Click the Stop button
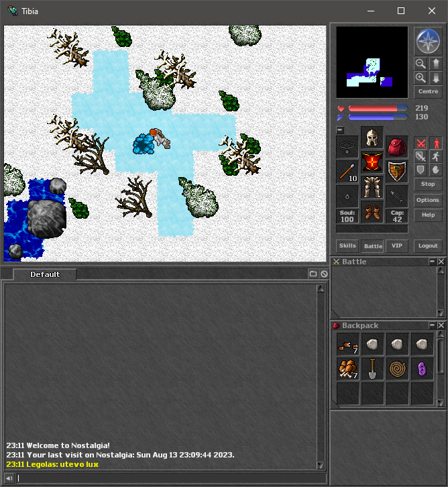 tap(428, 184)
